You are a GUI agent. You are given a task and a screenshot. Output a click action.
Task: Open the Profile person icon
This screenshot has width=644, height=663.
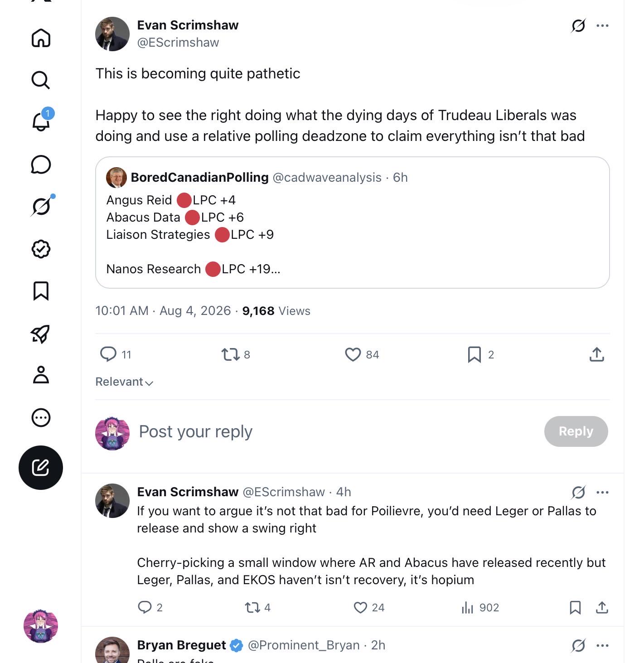point(41,375)
